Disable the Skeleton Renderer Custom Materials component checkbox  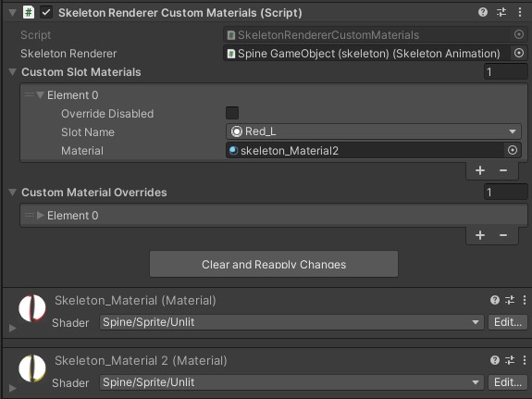[46, 13]
